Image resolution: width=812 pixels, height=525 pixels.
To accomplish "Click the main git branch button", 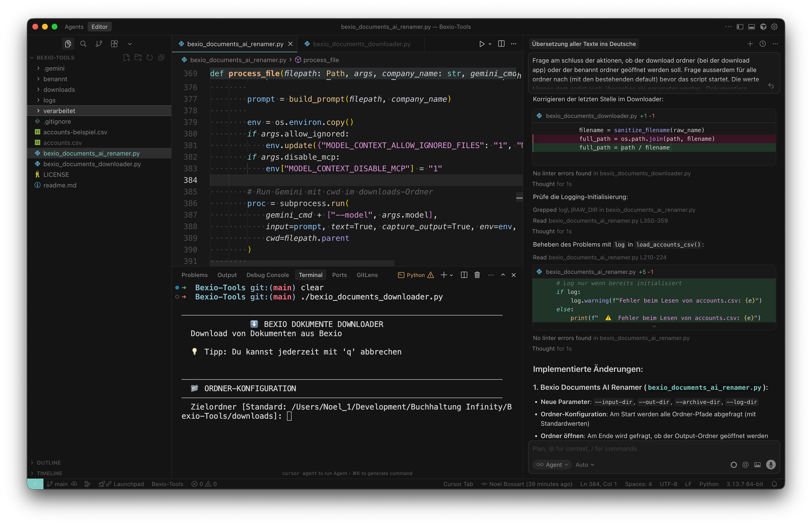I will [x=57, y=484].
